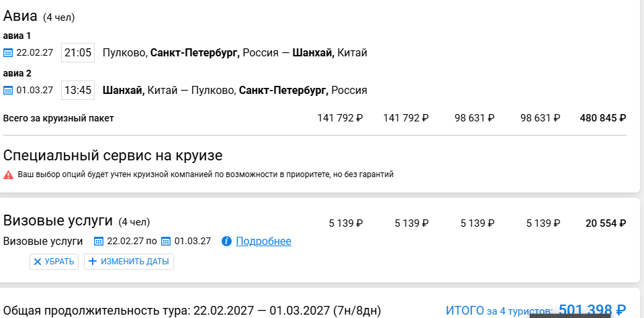This screenshot has height=318, width=644.
Task: Click cruise package total 480 845 ₽
Action: [603, 118]
